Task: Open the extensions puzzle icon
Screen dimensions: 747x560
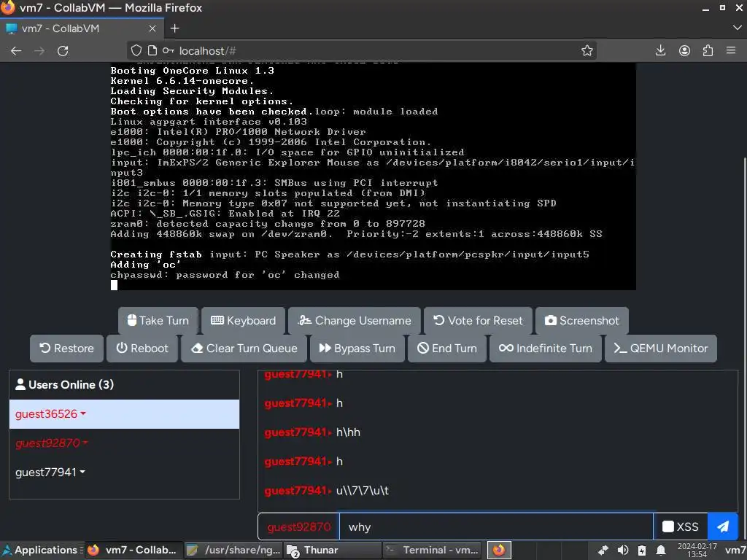Action: (x=708, y=50)
